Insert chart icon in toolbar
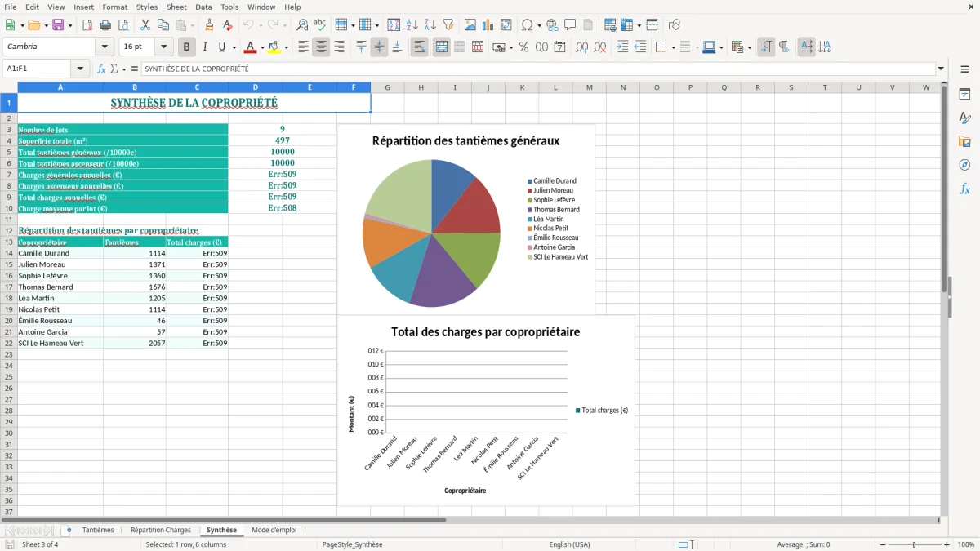The height and width of the screenshot is (551, 980). pos(488,25)
